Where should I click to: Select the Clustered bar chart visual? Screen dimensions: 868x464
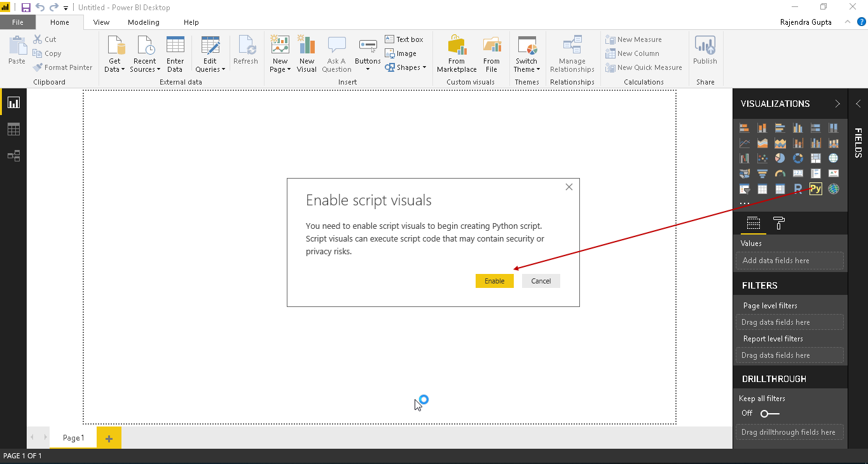780,128
